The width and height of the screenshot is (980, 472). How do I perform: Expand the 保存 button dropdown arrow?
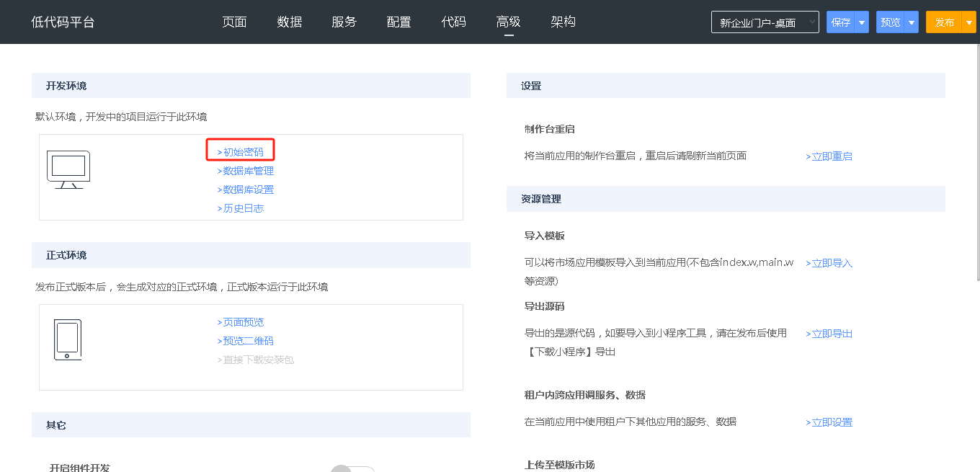862,22
